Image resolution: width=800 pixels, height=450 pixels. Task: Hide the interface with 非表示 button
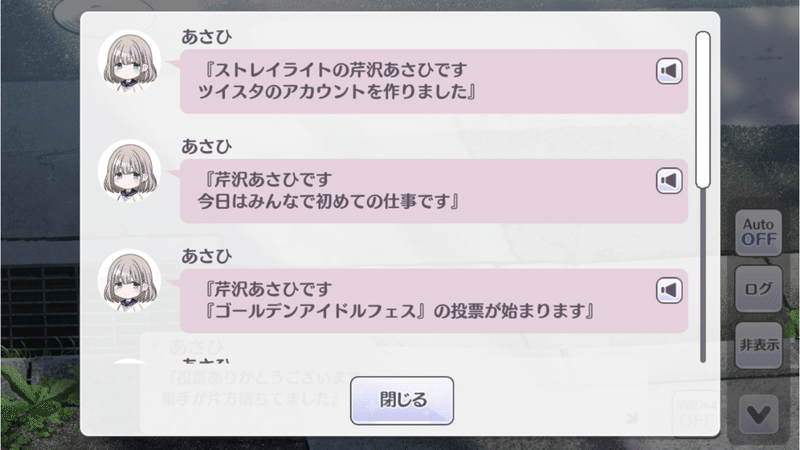[759, 345]
